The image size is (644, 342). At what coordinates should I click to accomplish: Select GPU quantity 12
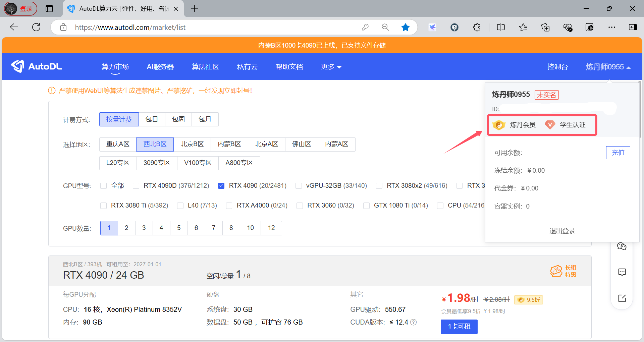[x=271, y=228]
